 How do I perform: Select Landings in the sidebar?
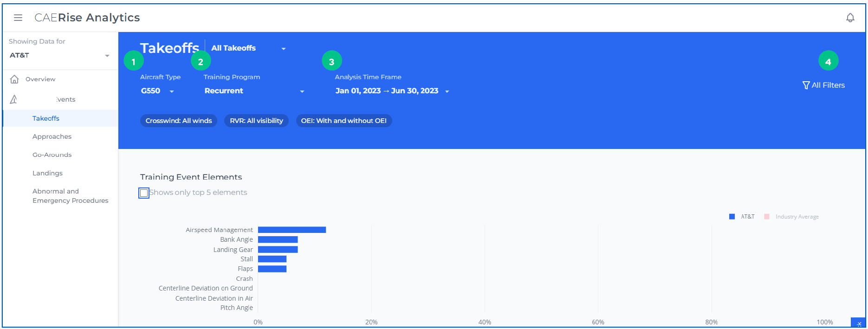click(47, 173)
